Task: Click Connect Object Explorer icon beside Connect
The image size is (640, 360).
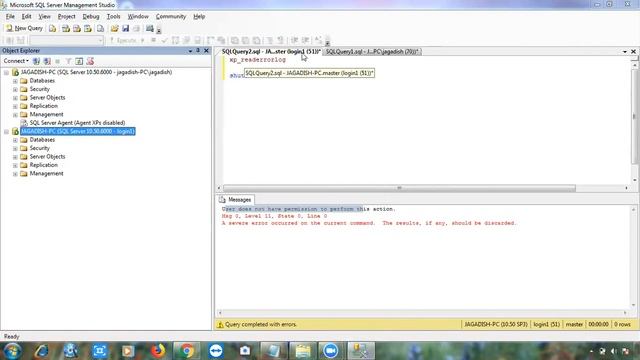Action: click(36, 61)
